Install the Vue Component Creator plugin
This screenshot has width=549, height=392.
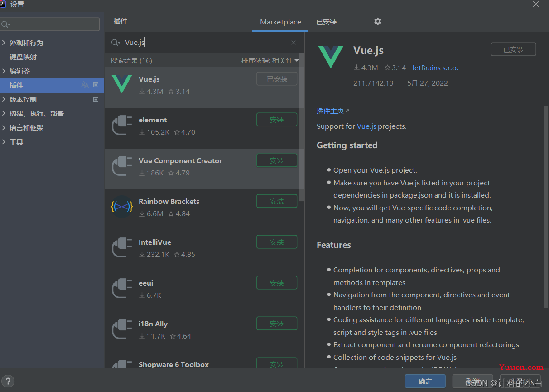277,160
